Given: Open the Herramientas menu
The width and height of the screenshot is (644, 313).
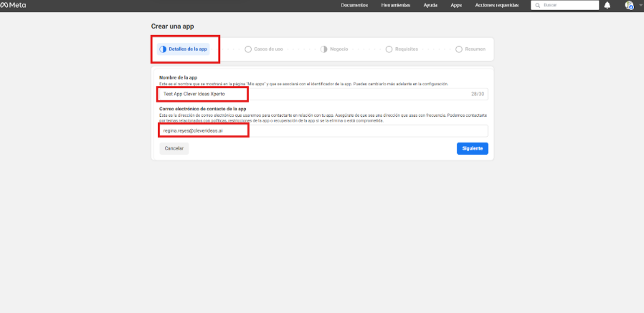Looking at the screenshot, I should pyautogui.click(x=396, y=5).
